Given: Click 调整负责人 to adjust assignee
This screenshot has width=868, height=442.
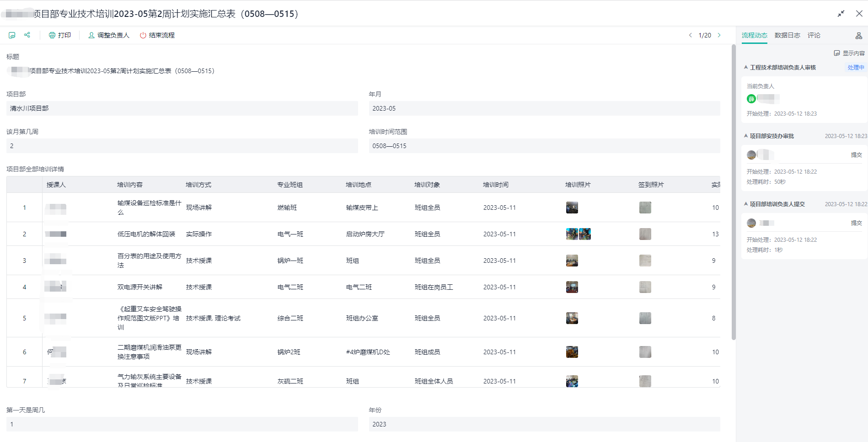Looking at the screenshot, I should coord(109,35).
